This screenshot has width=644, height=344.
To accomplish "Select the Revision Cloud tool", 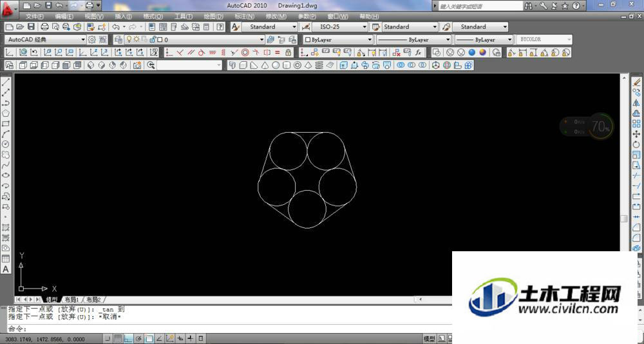I will (6, 155).
